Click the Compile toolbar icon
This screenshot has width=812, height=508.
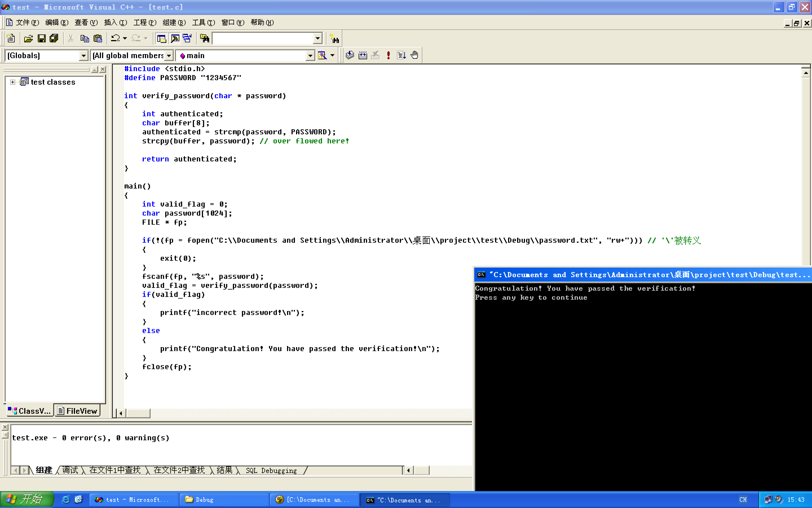[350, 55]
